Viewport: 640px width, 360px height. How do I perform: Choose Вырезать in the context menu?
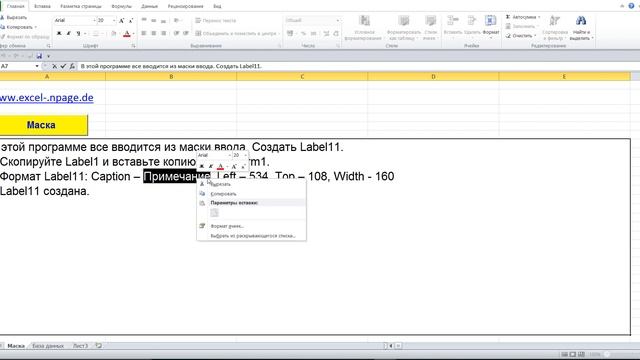tap(251, 184)
